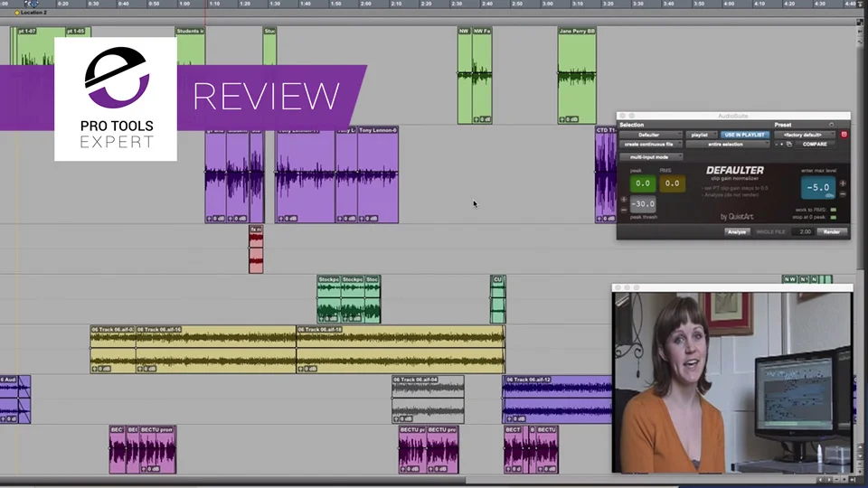Select the CU green clip
Image resolution: width=868 pixels, height=488 pixels.
pos(497,299)
